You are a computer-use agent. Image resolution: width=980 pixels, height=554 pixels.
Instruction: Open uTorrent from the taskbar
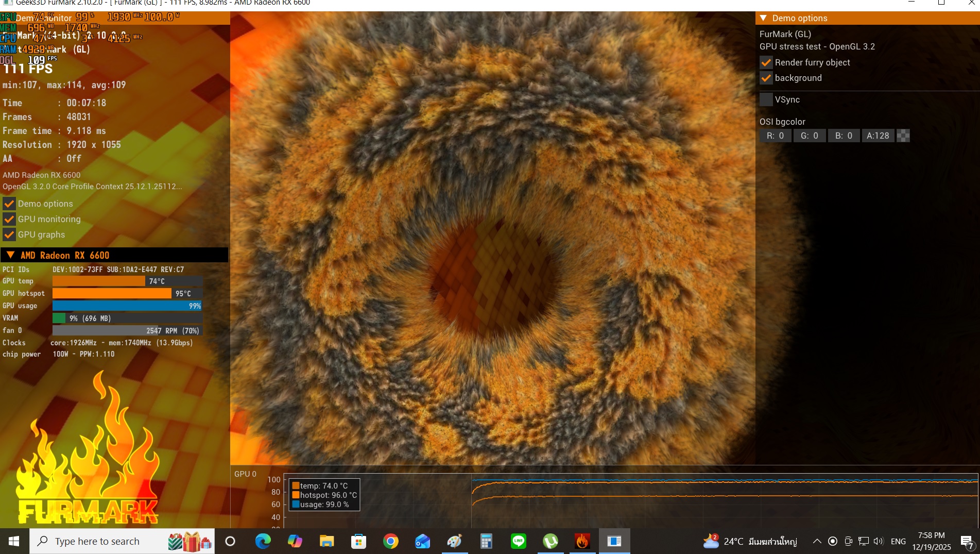click(550, 541)
